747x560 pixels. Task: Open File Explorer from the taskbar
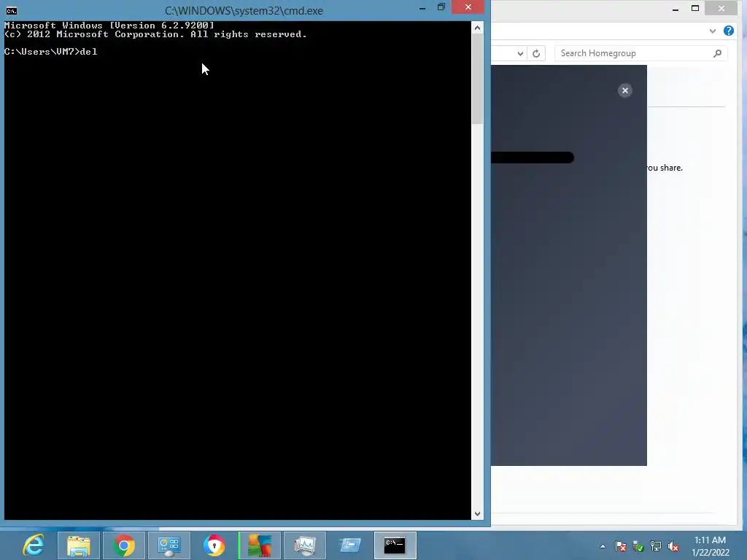79,545
